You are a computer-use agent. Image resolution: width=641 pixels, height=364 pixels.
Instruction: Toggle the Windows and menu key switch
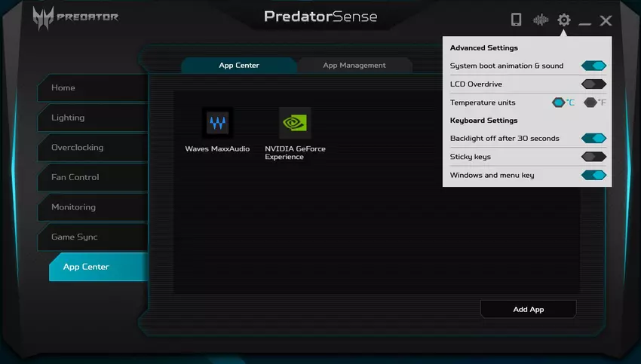point(593,176)
